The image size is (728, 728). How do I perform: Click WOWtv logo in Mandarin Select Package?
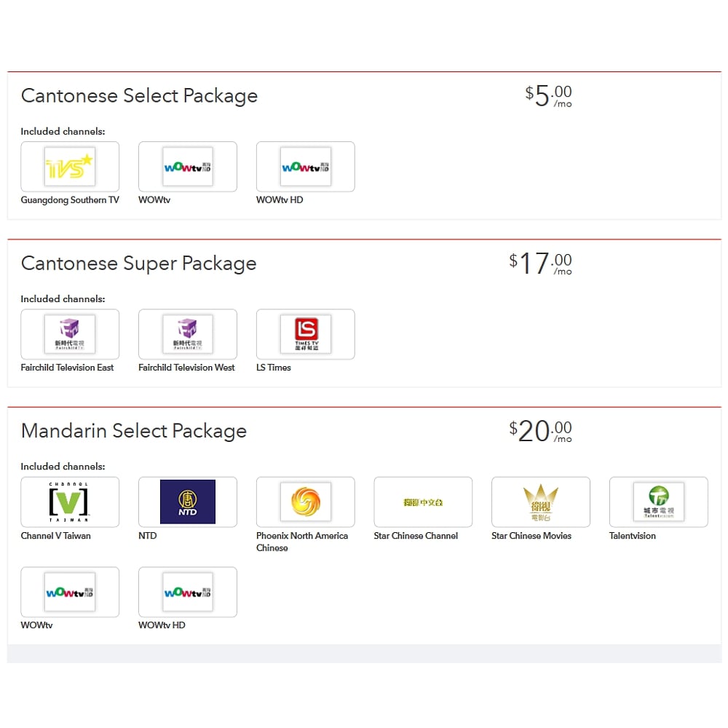pyautogui.click(x=70, y=592)
